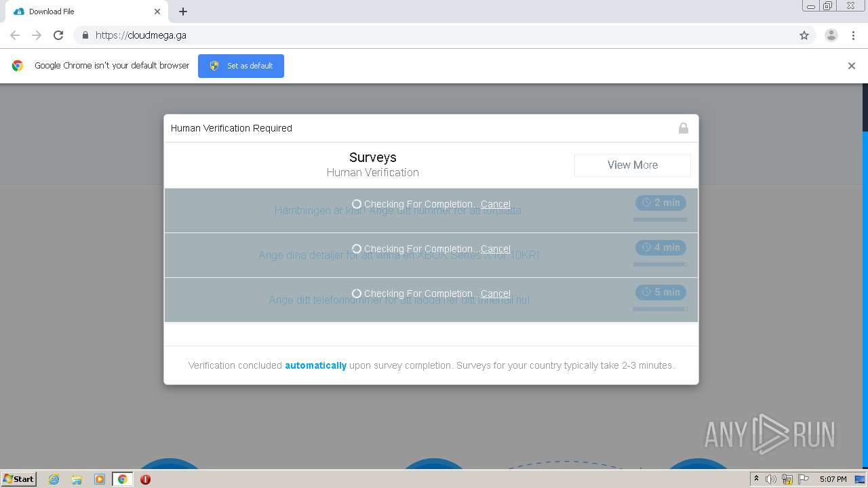Image resolution: width=868 pixels, height=488 pixels.
Task: Reload the current page
Action: (58, 35)
